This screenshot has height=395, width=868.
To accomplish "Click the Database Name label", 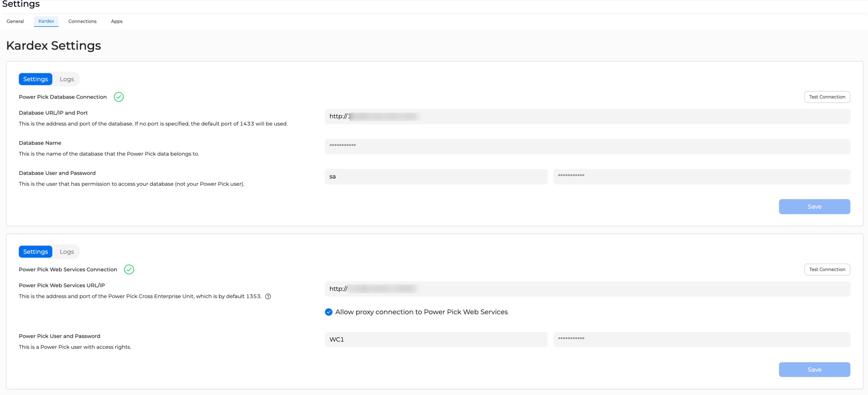I will click(40, 143).
